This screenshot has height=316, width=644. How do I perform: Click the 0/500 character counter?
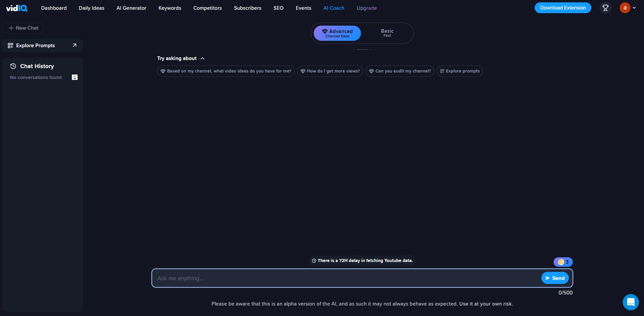(565, 293)
